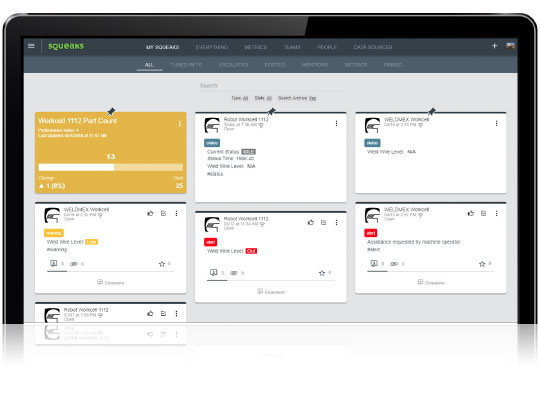Open attachments link icon on warning card
Viewport: 540px width, 400px height.
pos(74,264)
